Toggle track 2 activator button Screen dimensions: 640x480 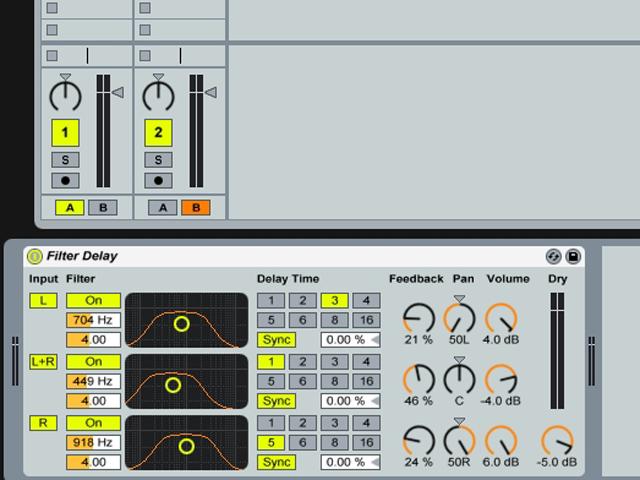point(158,133)
